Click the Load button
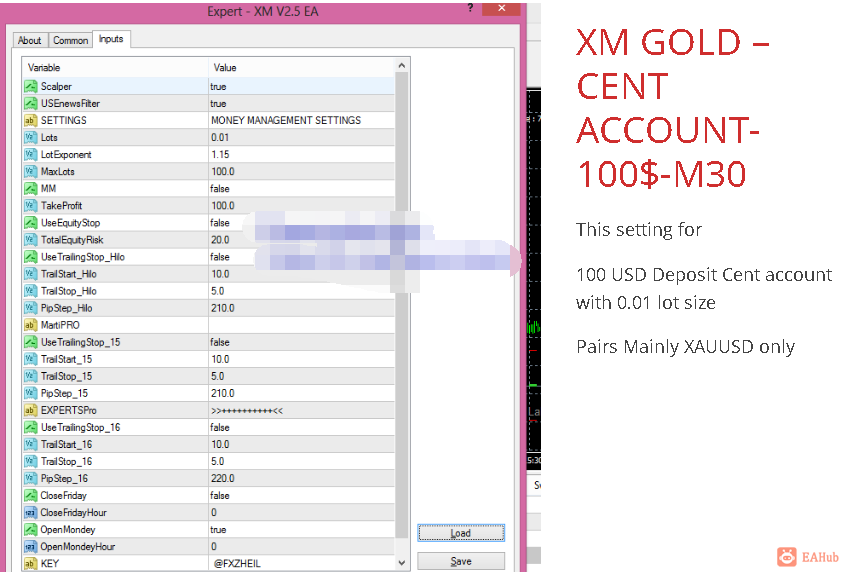 pos(461,533)
